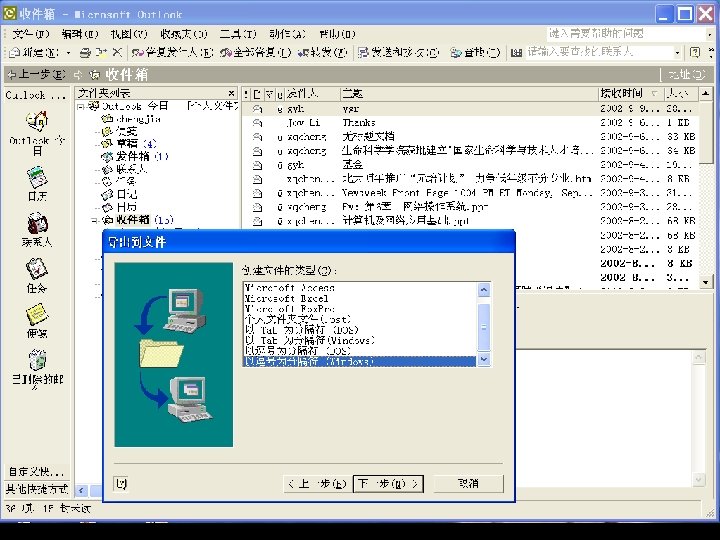
Task: Click the 键入需要帮助的问题 help question field
Action: (x=626, y=34)
